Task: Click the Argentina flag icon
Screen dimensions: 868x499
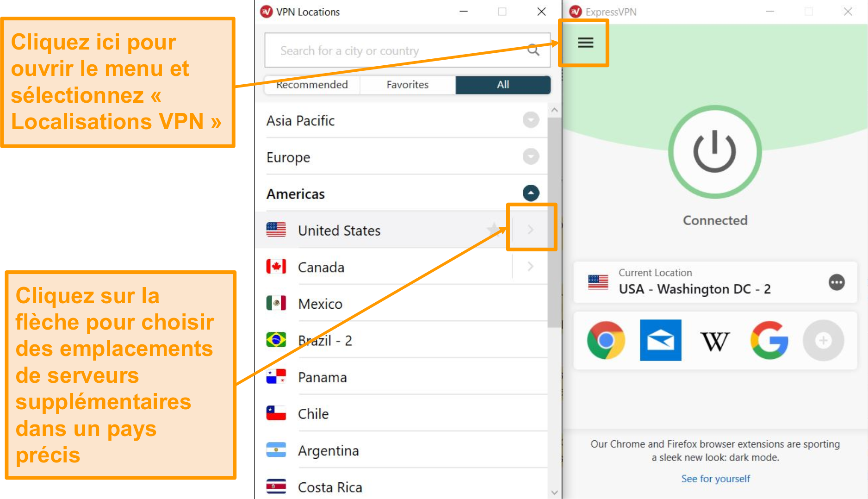Action: 276,449
